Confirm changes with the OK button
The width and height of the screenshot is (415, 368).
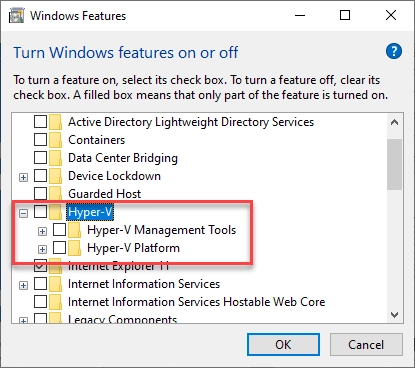tap(283, 345)
